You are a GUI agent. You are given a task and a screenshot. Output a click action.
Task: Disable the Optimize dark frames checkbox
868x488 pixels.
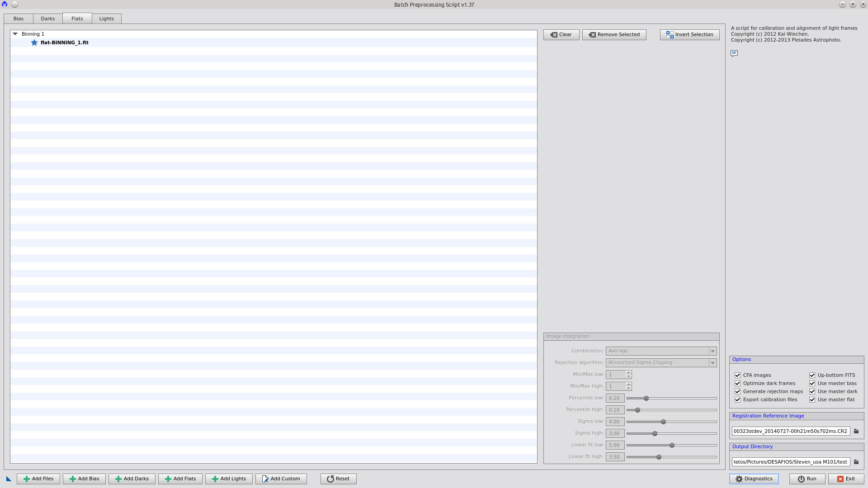pos(738,384)
